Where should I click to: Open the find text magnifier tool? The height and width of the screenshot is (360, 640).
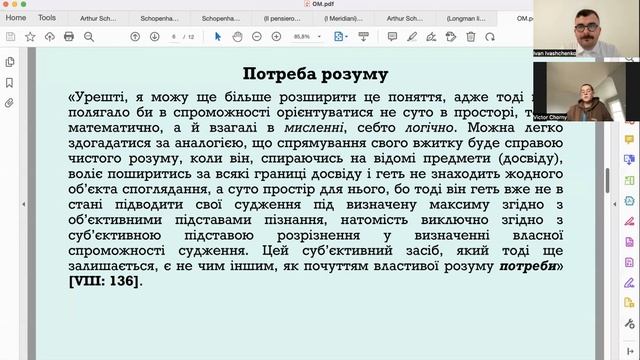89,37
